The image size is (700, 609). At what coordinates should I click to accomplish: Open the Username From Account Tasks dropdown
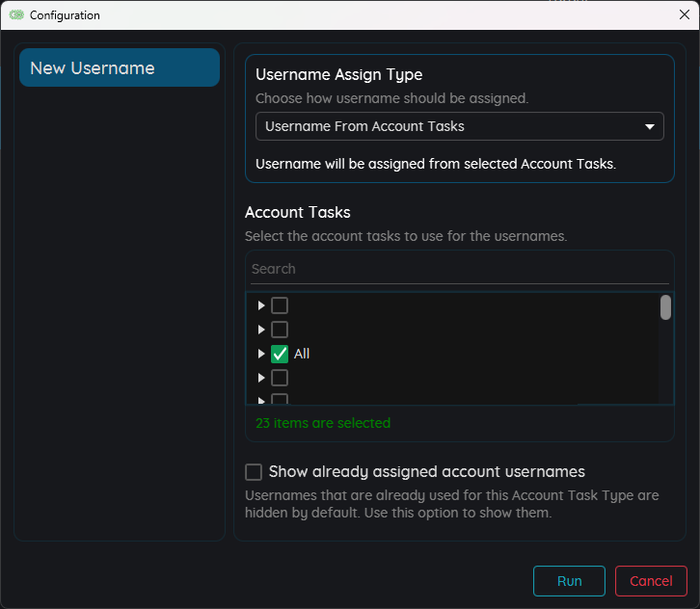coord(459,126)
